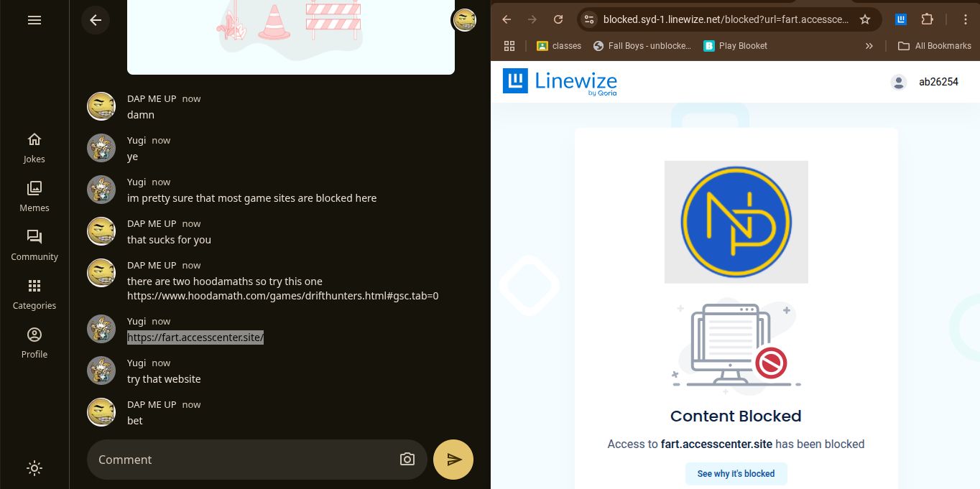Image resolution: width=980 pixels, height=489 pixels.
Task: Expand hidden bookmarks chevron
Action: click(869, 46)
